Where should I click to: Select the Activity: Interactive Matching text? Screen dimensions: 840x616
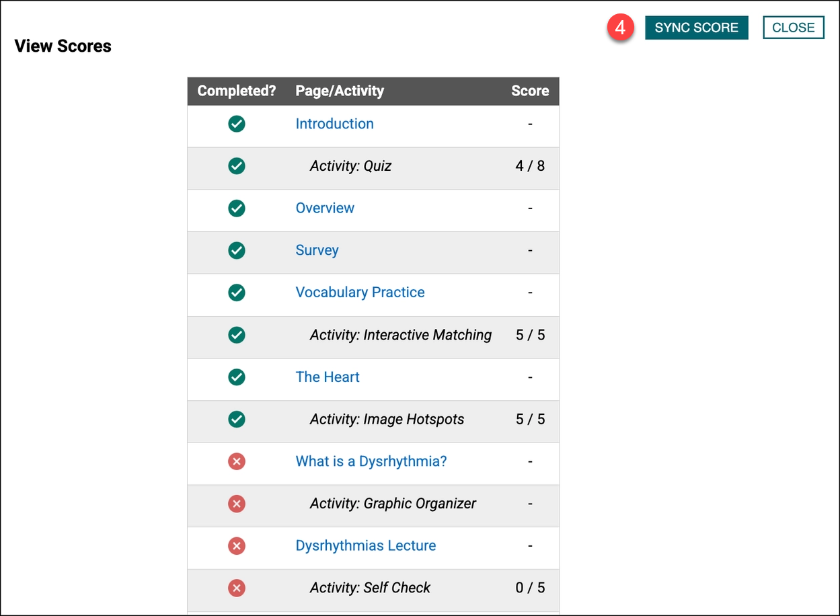(401, 335)
